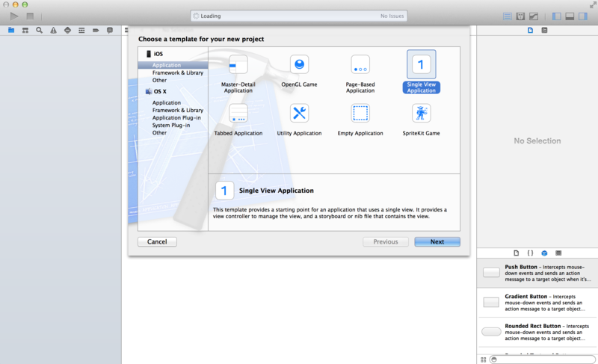Select the OpenGL Game template
The image size is (598, 364).
300,71
